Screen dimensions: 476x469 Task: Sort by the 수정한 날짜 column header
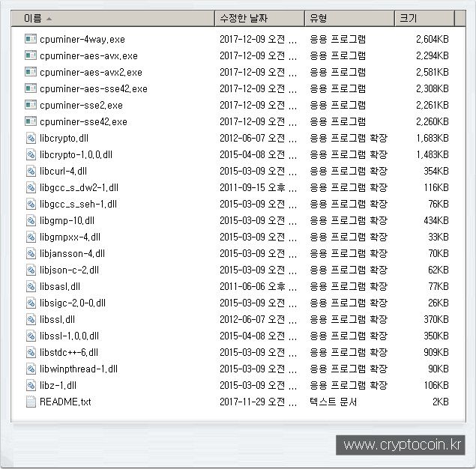(260, 19)
